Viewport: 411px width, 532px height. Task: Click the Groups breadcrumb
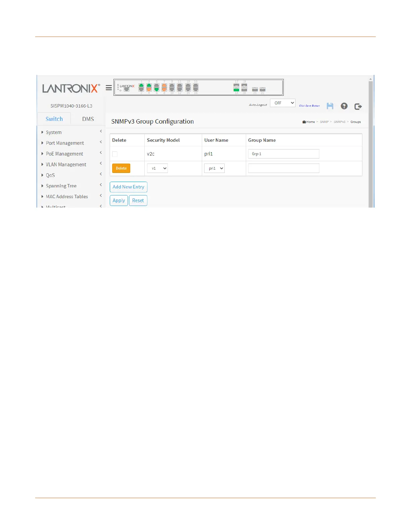(x=356, y=122)
